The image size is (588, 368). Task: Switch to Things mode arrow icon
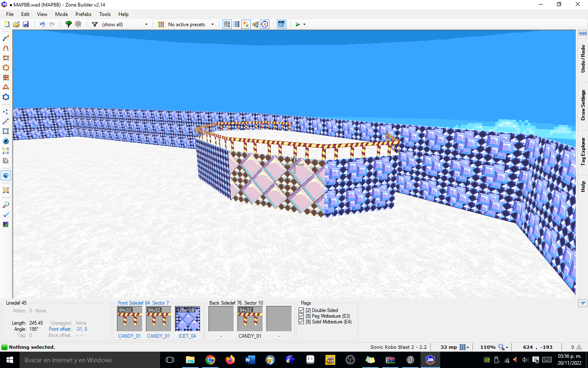pos(6,141)
